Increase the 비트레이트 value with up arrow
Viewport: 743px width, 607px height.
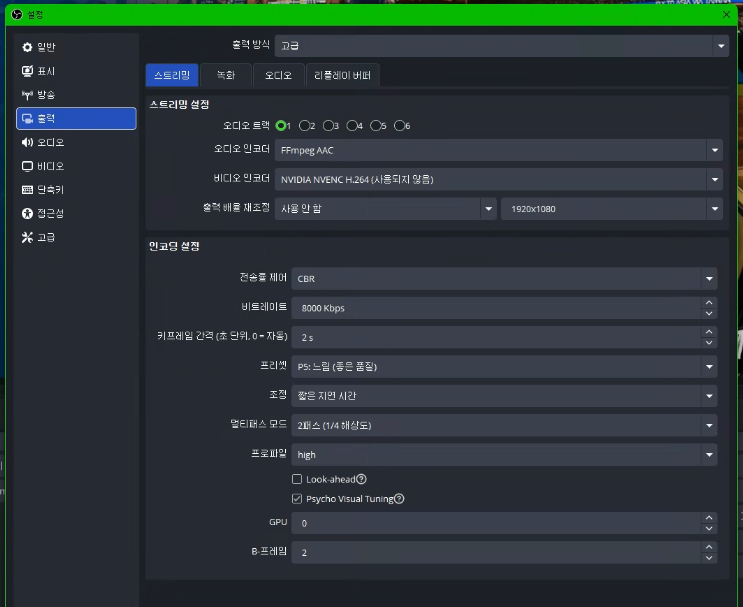(709, 303)
